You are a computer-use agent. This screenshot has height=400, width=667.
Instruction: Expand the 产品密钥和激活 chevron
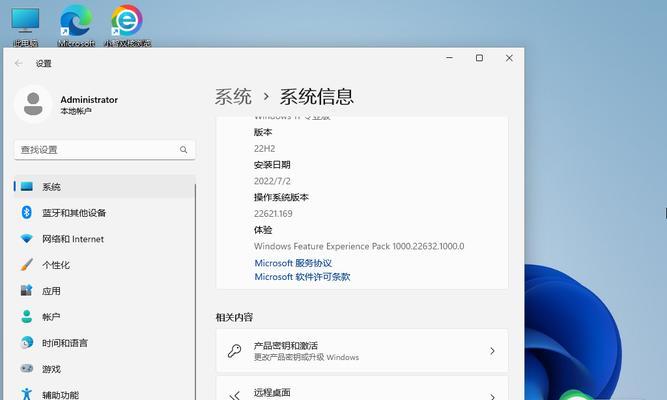492,351
